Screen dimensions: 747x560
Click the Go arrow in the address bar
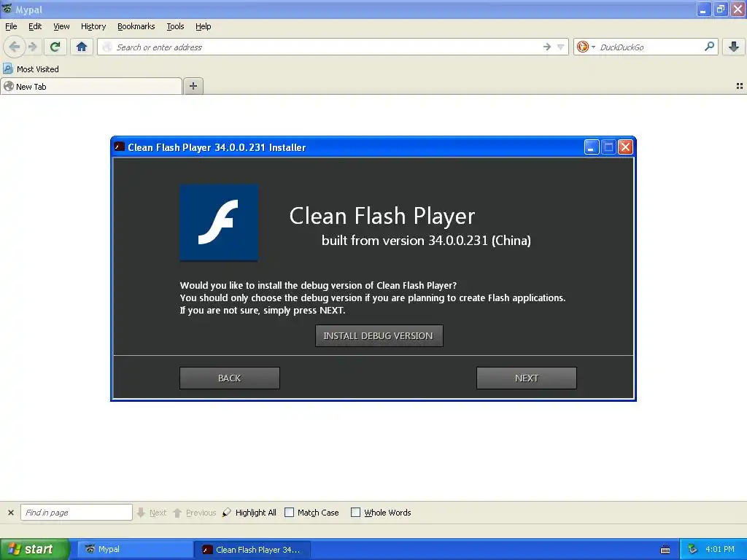coord(547,47)
